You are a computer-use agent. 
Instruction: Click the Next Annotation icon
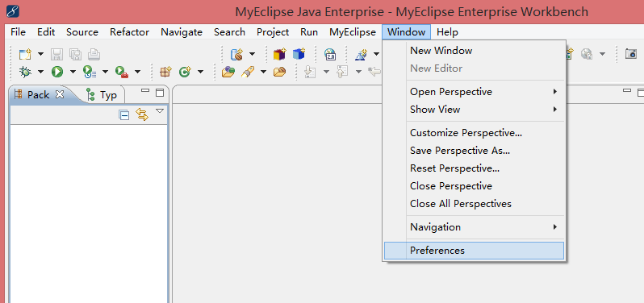[x=310, y=73]
